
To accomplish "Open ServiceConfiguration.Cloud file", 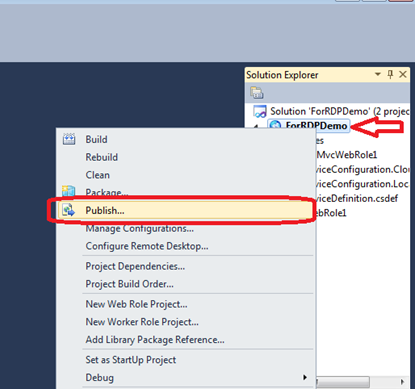I will tap(363, 169).
